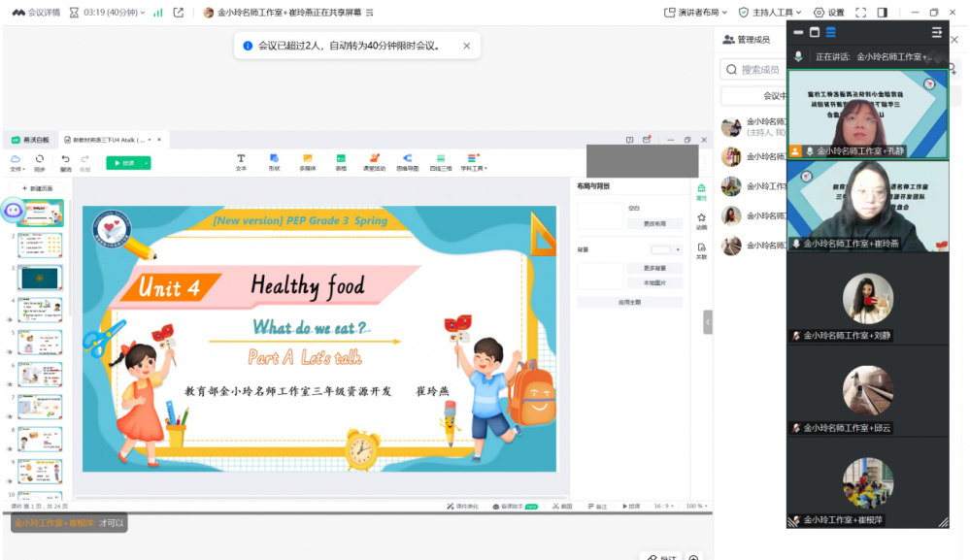The image size is (970, 560).
Task: Select slide thumbnail number 3
Action: [x=40, y=278]
